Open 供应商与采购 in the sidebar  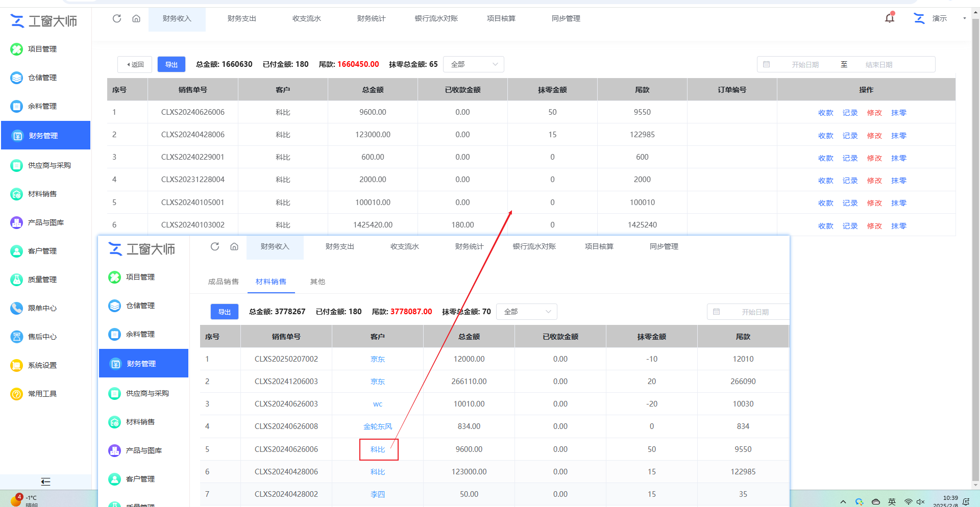click(x=49, y=165)
